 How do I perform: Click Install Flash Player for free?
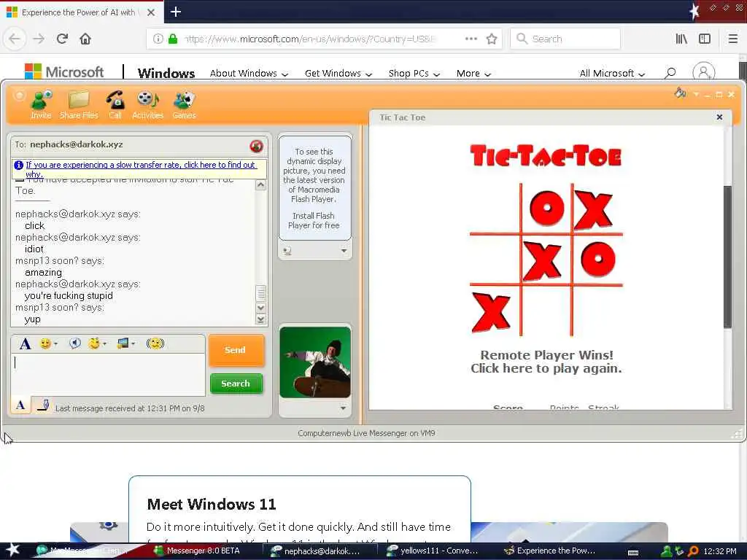(x=314, y=220)
